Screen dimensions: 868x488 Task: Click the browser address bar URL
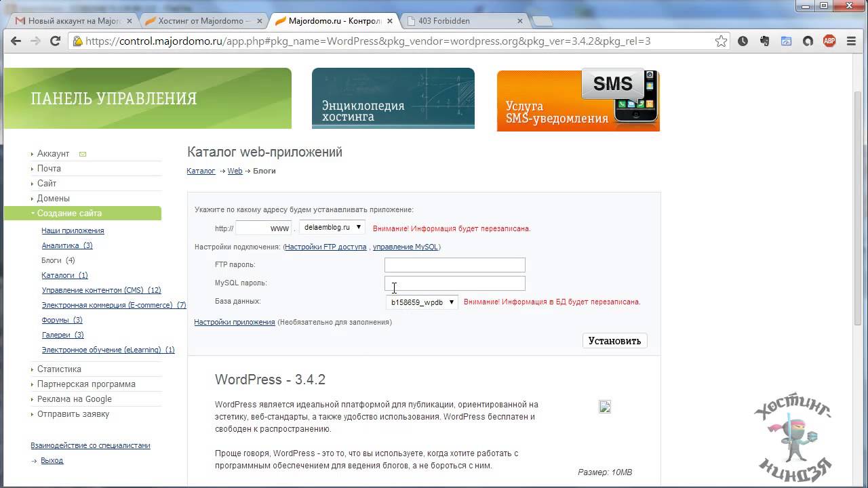pyautogui.click(x=368, y=41)
